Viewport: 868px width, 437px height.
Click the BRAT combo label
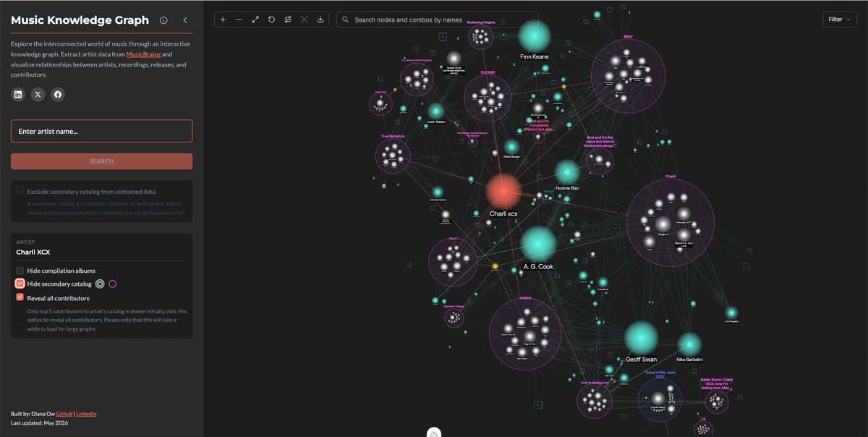pyautogui.click(x=628, y=36)
